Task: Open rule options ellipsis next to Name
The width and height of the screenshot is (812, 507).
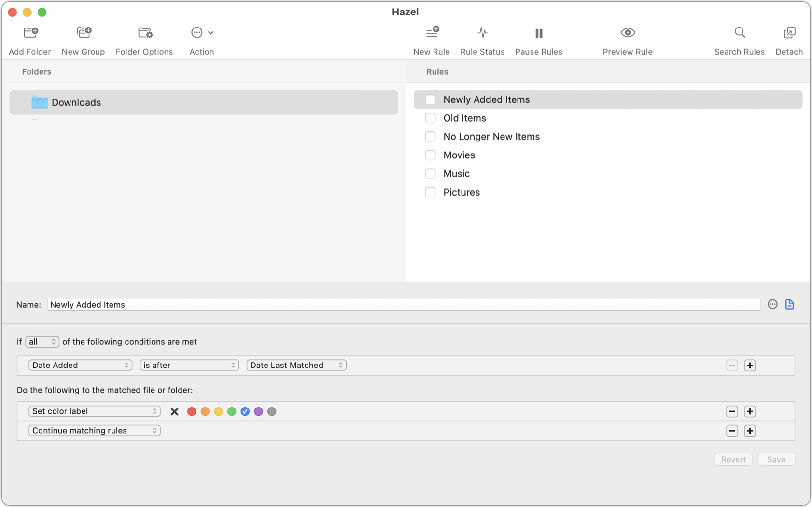Action: pos(772,304)
